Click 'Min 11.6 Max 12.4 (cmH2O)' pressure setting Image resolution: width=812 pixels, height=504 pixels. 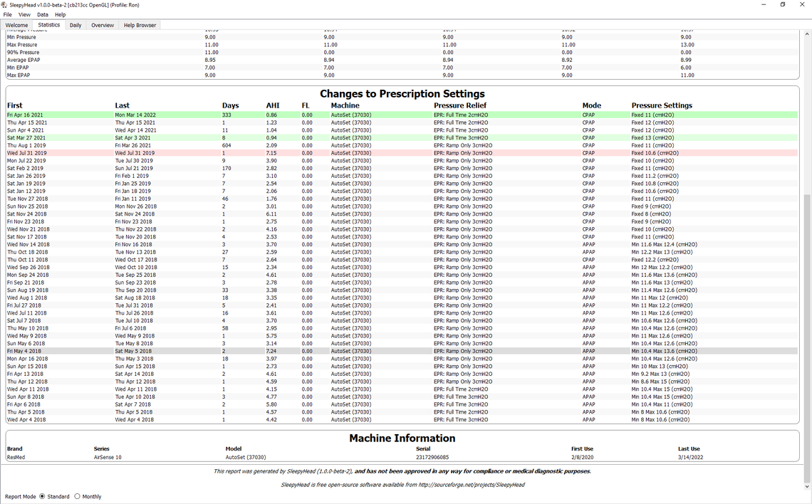[665, 244]
